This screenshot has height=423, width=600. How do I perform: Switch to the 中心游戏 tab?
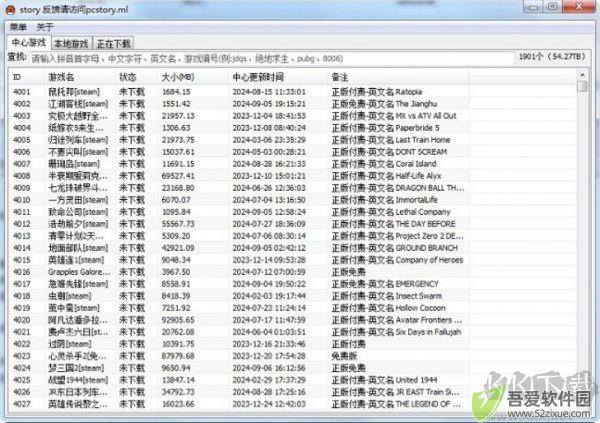click(29, 42)
